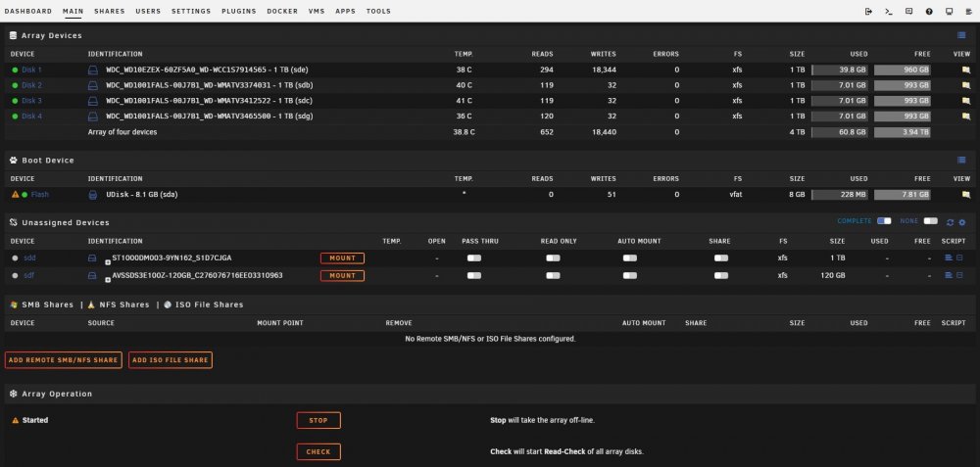Click the warning triangle next to Flash
This screenshot has height=467, width=980.
(x=16, y=195)
